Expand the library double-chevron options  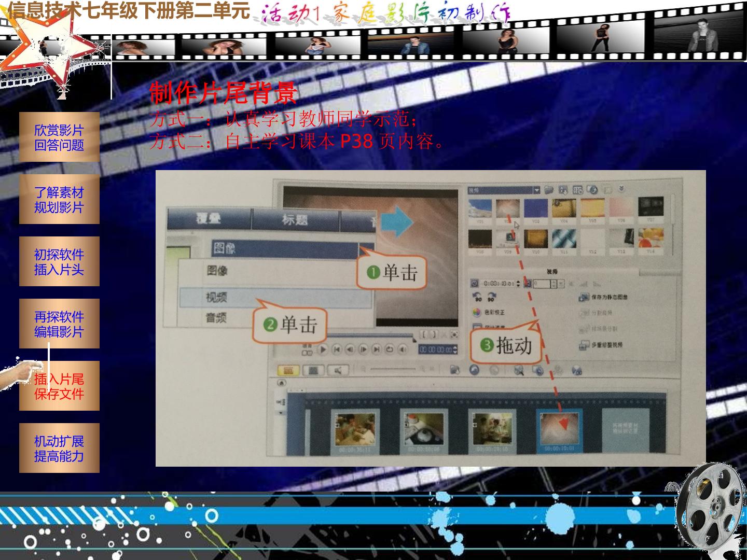pyautogui.click(x=621, y=189)
